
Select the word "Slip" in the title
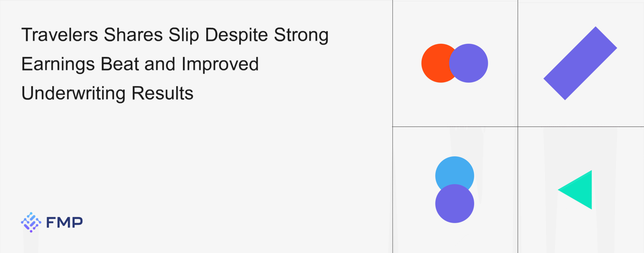point(184,35)
